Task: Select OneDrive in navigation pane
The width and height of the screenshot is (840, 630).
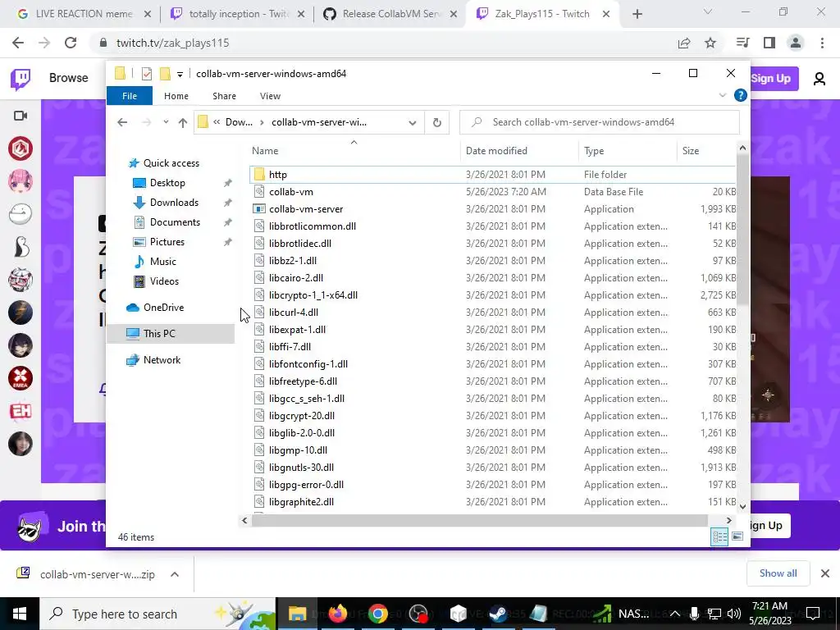Action: (x=163, y=308)
